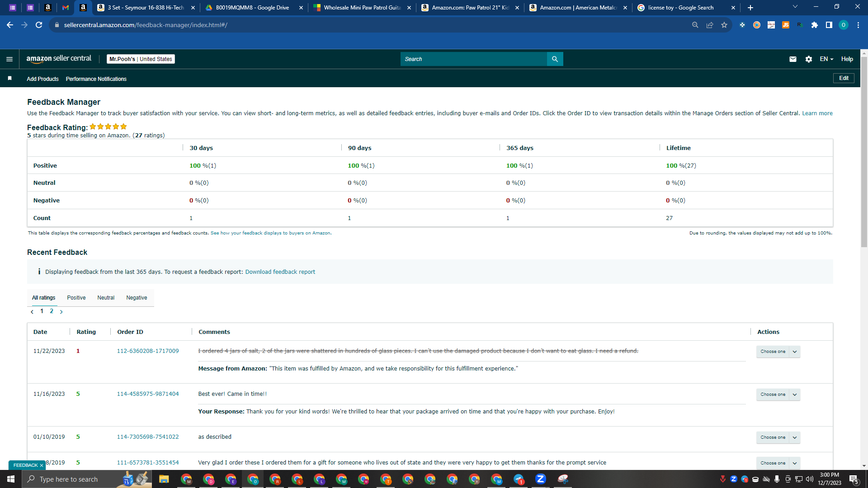Go to feedback page 2

coord(52,311)
